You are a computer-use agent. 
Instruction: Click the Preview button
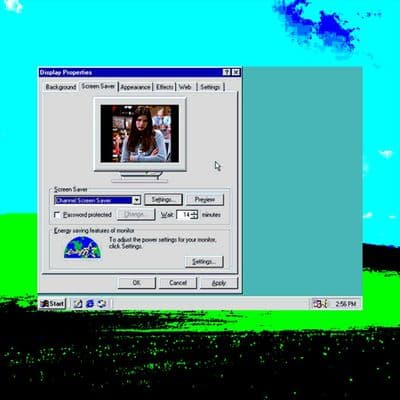(x=205, y=200)
